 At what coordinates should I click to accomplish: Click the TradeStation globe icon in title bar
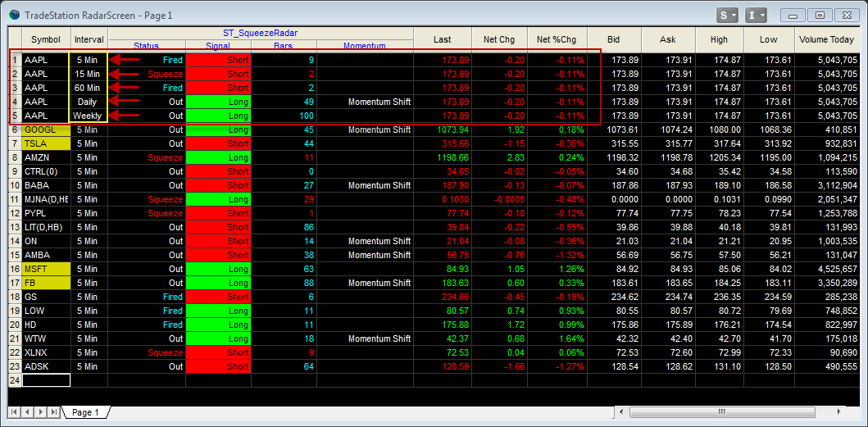(15, 15)
